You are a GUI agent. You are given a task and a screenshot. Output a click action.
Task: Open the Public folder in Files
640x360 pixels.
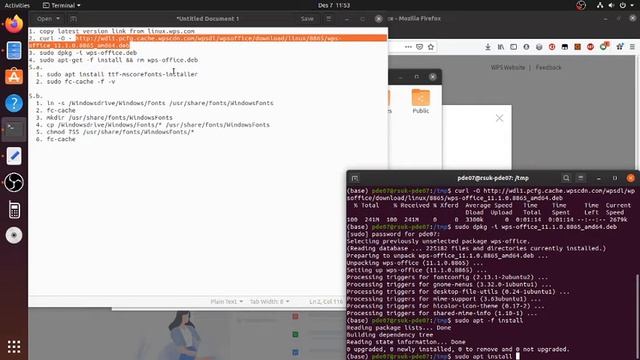421,101
